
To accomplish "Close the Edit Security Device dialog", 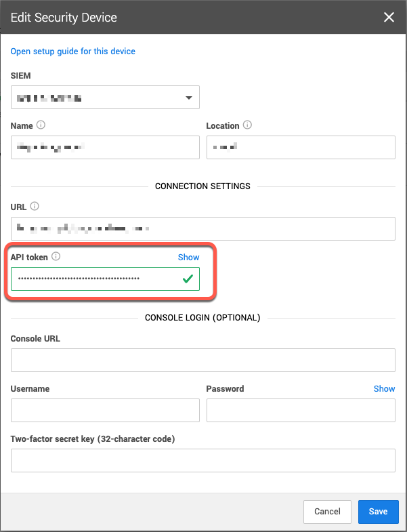I will click(389, 17).
